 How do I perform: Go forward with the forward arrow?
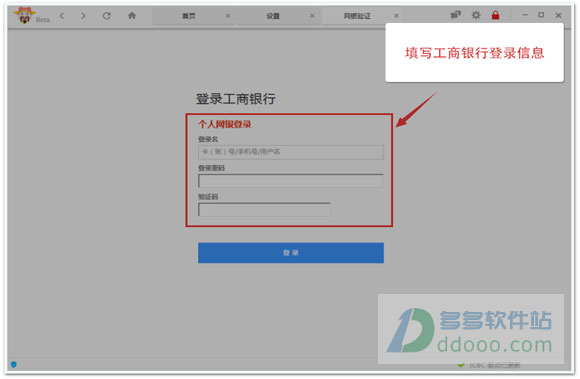point(83,16)
